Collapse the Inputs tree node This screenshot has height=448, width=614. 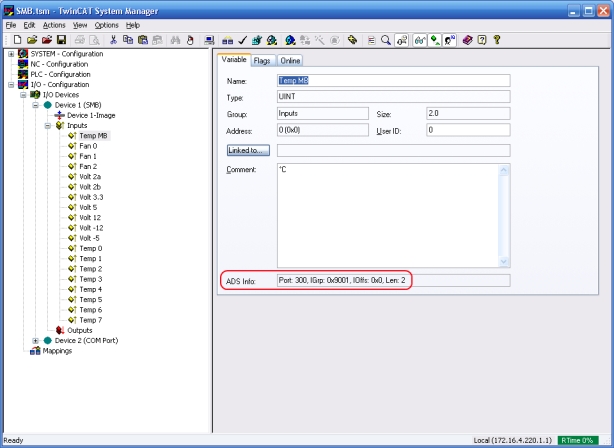47,126
